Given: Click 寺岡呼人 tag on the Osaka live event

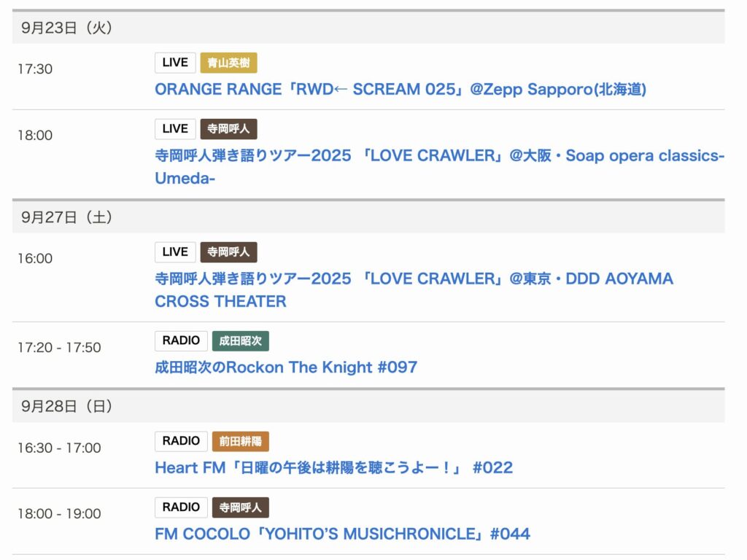Looking at the screenshot, I should tap(229, 129).
